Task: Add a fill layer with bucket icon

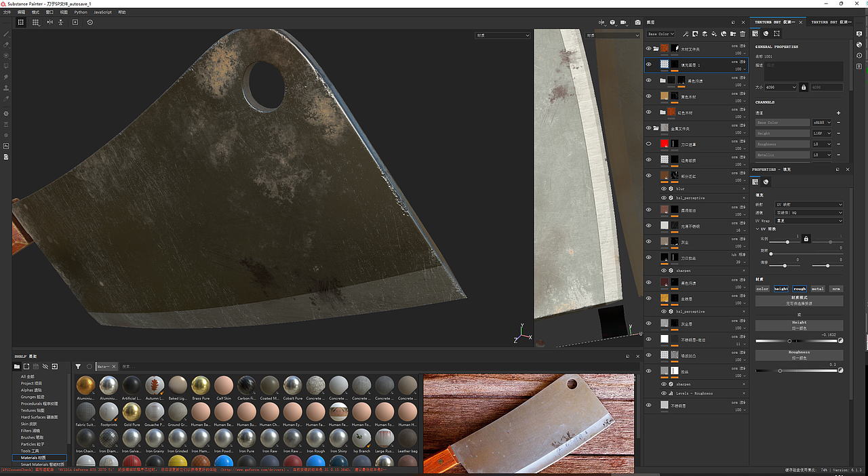Action: (714, 34)
